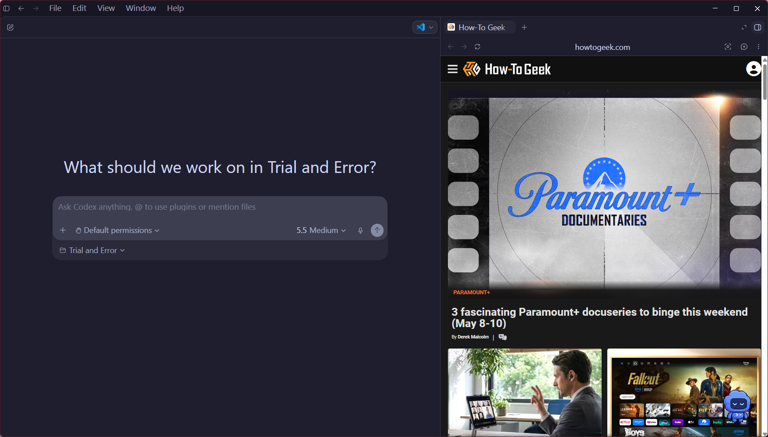Screen dimensions: 768x437
Task: Expand the VS Code open-with dropdown arrow
Action: click(x=431, y=27)
